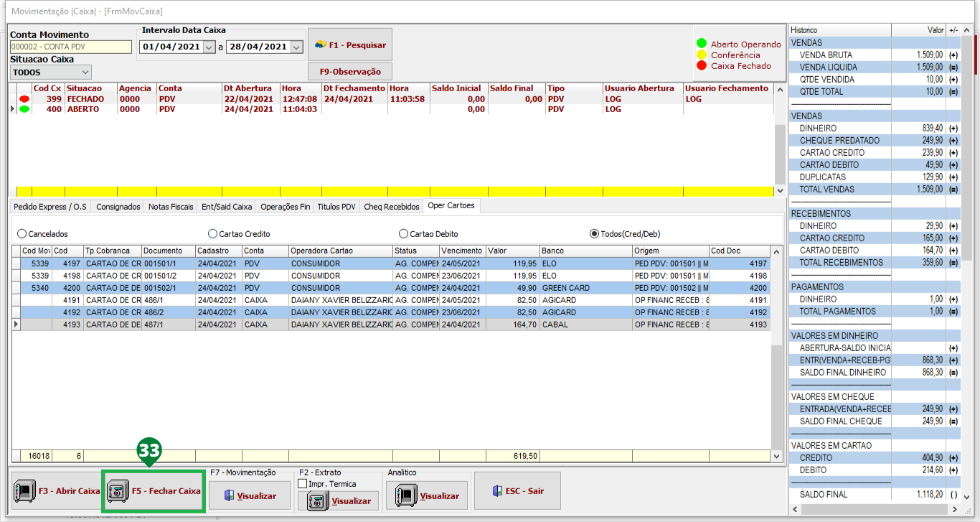This screenshot has height=522, width=980.
Task: Switch to the Cheq Recebidos tab
Action: 392,207
